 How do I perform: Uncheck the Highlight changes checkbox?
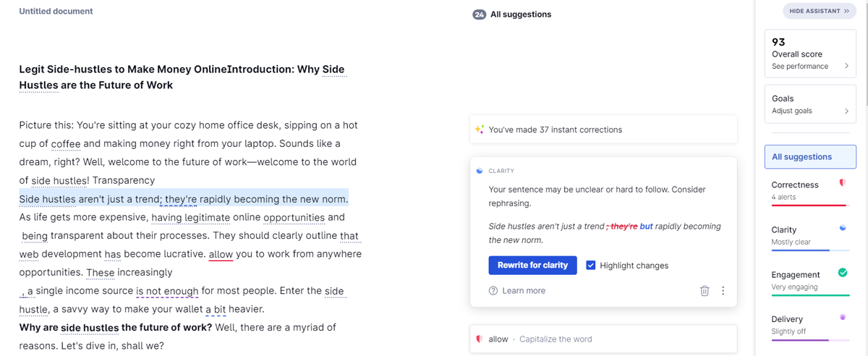[x=591, y=266]
